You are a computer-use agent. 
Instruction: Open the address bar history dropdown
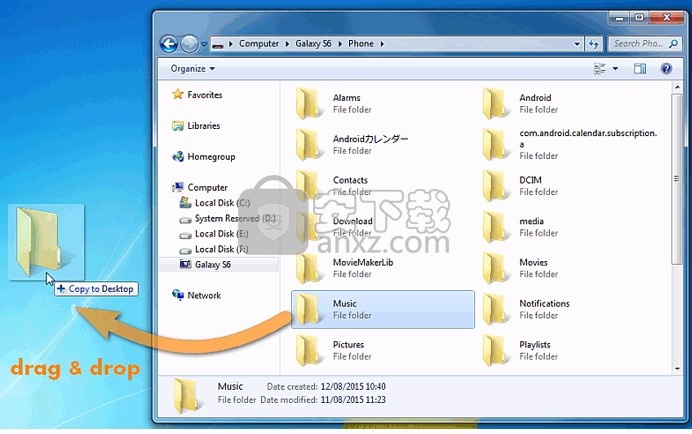(x=577, y=44)
